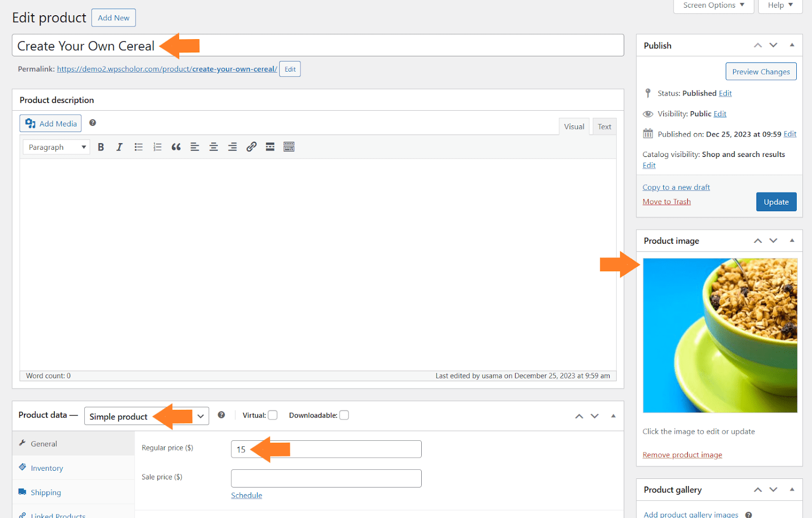Image resolution: width=812 pixels, height=518 pixels.
Task: Align text right
Action: tap(232, 147)
